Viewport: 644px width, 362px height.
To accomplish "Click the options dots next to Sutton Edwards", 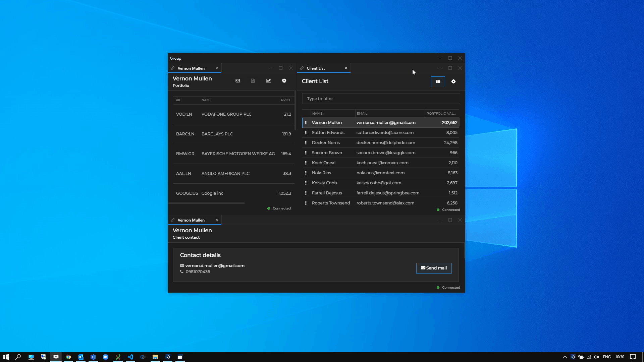I will point(306,133).
